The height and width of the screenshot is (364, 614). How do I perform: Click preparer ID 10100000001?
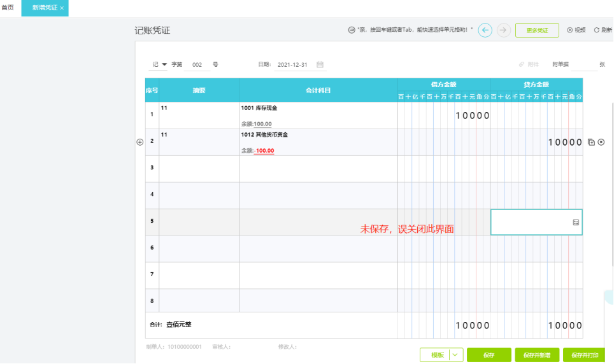coord(185,347)
